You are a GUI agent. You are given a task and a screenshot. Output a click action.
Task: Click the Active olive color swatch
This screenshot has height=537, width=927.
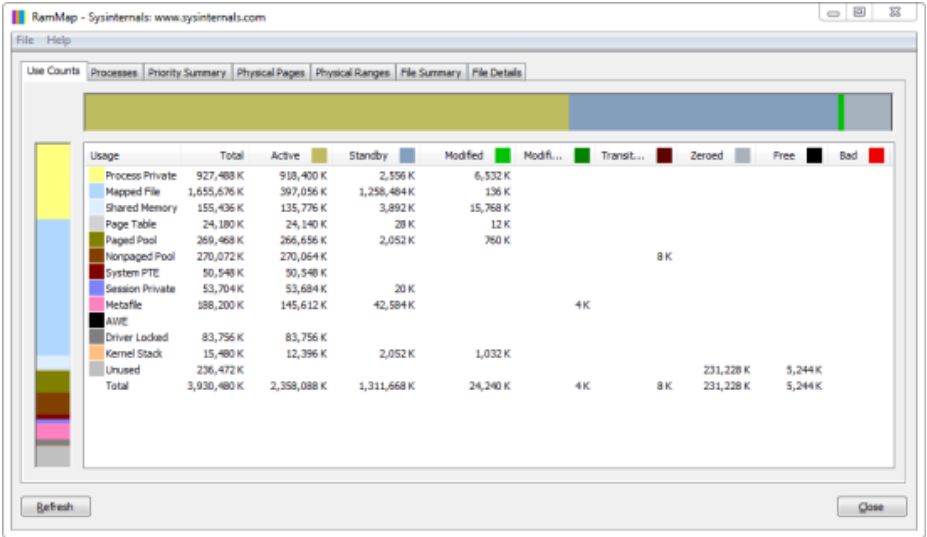[319, 156]
